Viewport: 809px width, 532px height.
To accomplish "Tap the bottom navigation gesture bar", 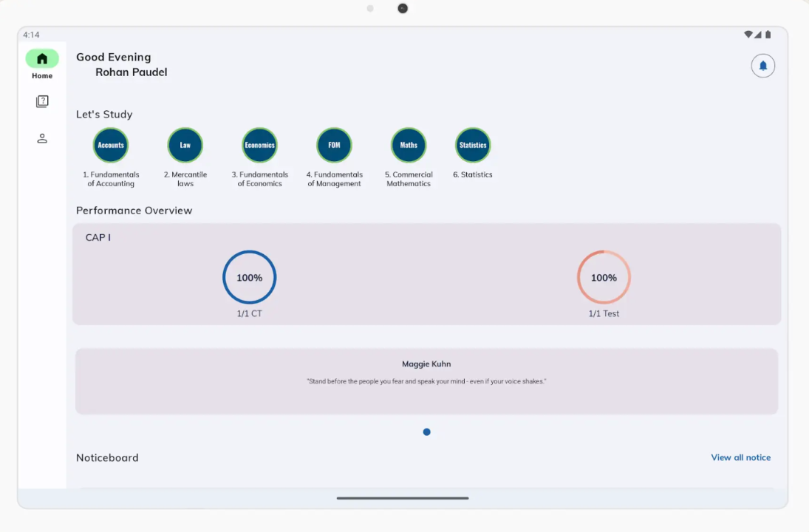I will point(403,498).
